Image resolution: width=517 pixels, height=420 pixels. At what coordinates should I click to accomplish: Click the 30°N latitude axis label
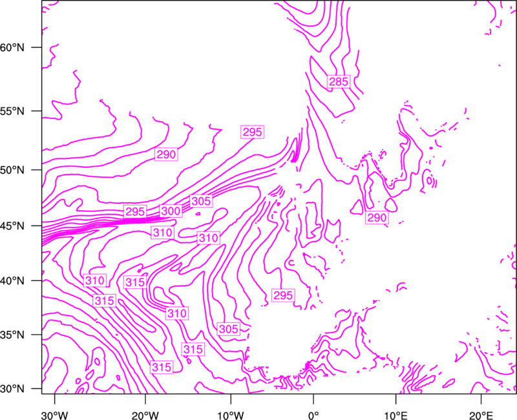point(12,389)
